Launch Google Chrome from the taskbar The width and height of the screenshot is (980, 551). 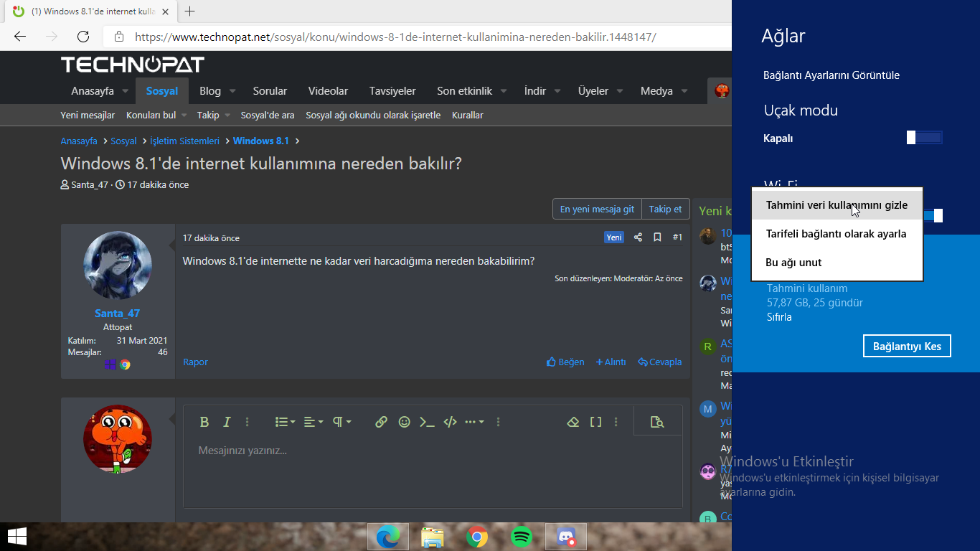(477, 537)
